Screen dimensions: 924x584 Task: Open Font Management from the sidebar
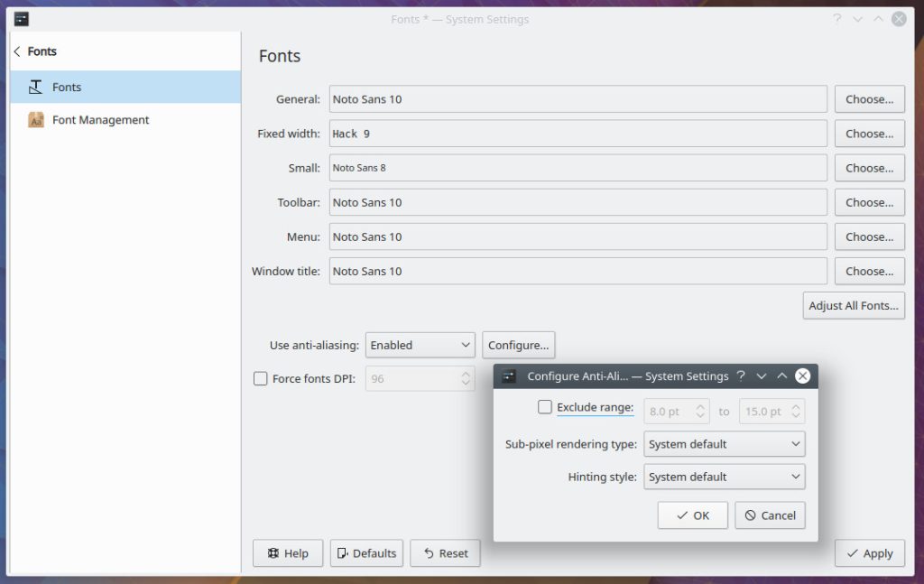tap(100, 120)
